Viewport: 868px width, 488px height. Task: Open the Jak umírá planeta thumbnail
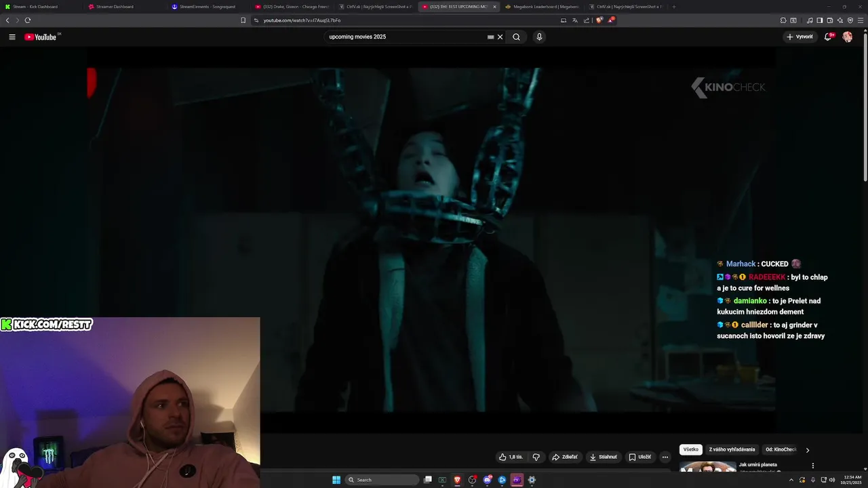[x=708, y=468]
